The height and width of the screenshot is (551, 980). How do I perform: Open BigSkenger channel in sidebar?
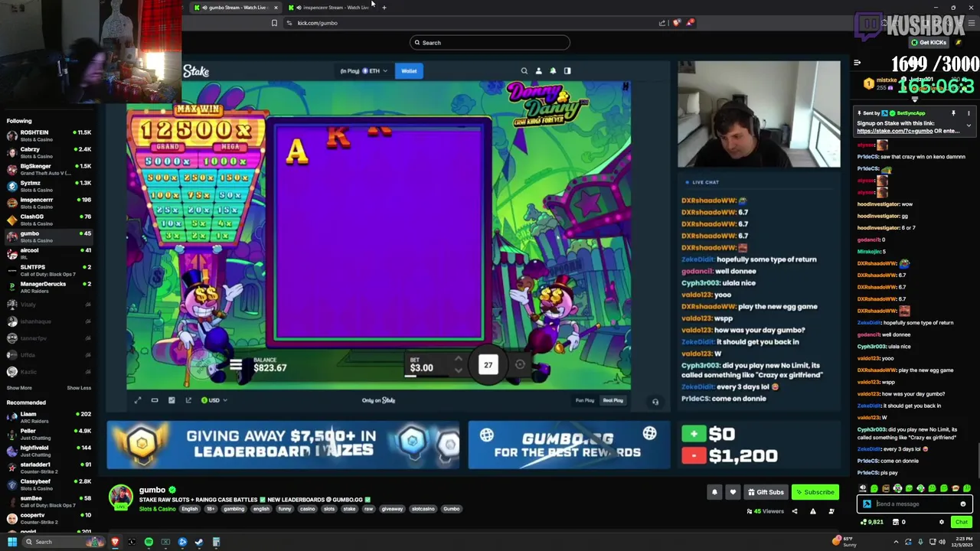coord(48,169)
